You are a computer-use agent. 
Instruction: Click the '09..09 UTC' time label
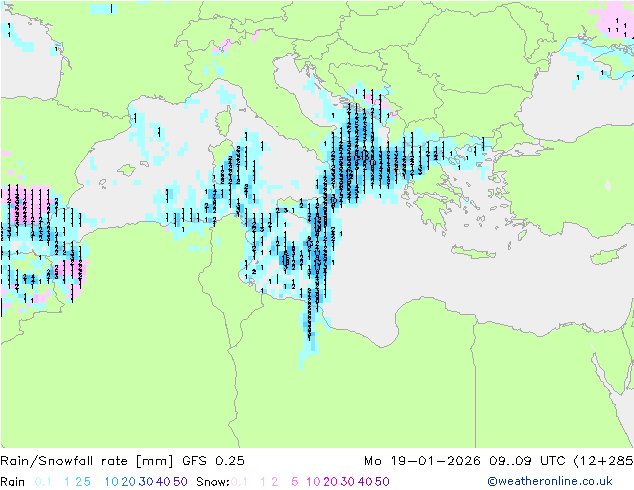pos(527,460)
